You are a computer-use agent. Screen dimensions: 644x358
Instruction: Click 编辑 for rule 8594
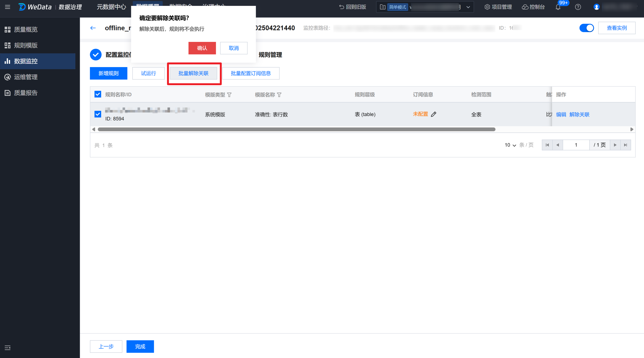tap(561, 114)
